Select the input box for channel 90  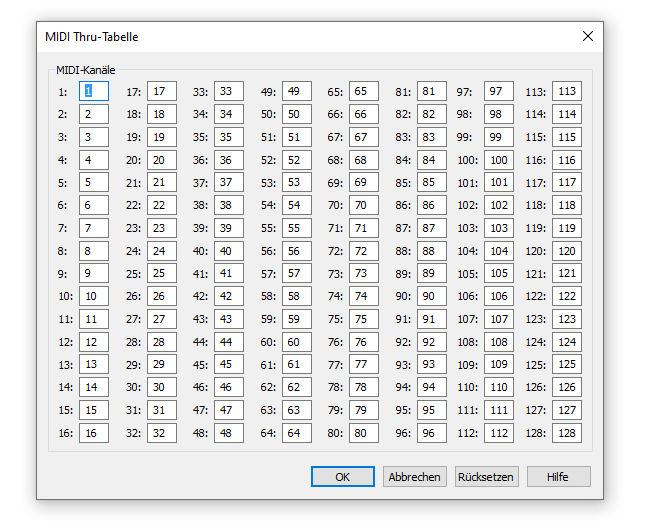tap(432, 296)
